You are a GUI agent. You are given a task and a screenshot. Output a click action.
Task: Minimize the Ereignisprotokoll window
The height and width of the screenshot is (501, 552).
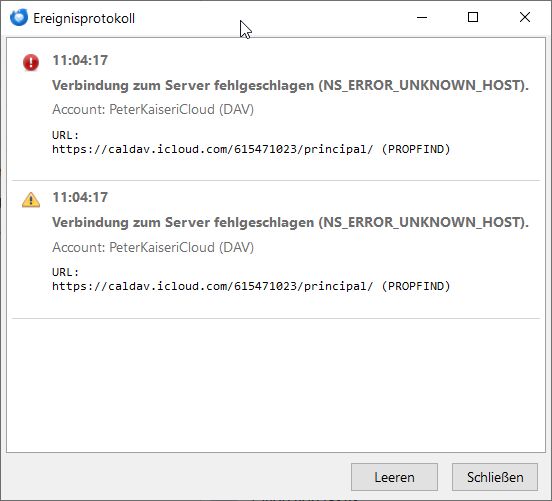click(422, 17)
